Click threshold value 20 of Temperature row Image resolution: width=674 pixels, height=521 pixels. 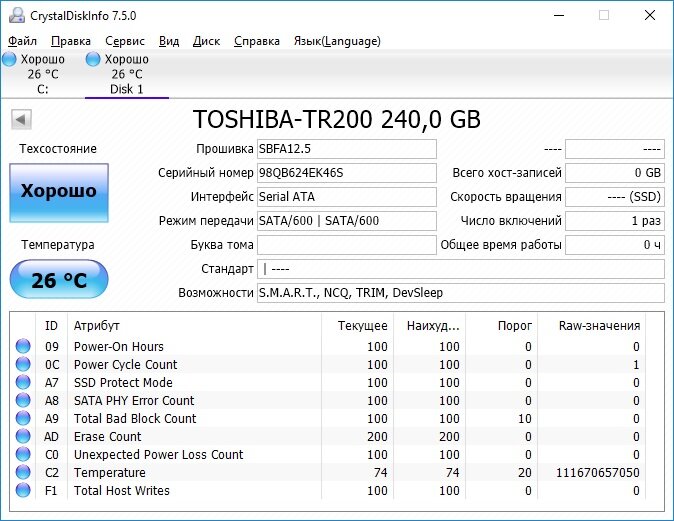(524, 473)
